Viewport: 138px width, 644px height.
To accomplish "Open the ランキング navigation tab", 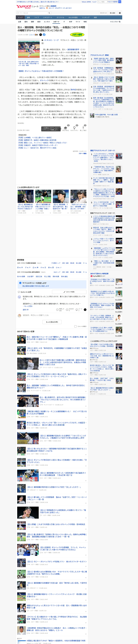I will pos(86,17).
